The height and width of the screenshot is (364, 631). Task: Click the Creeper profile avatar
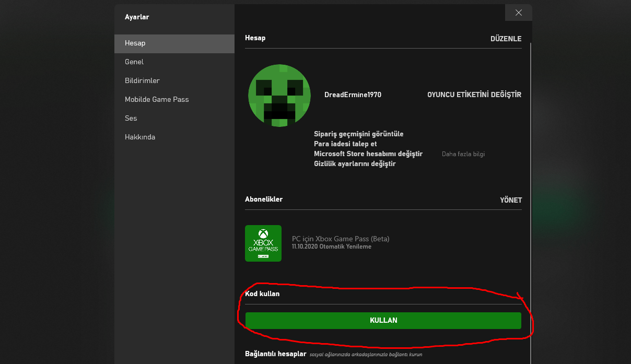coord(279,96)
